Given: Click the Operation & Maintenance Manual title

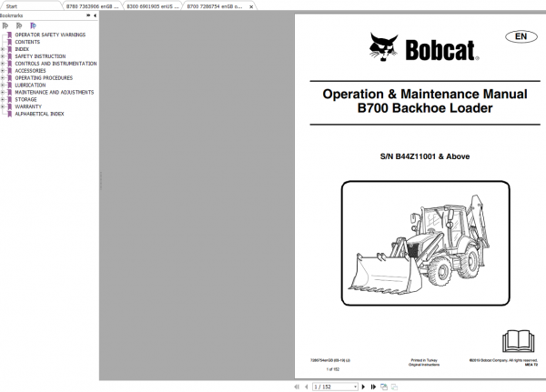Looking at the screenshot, I should click(425, 94).
